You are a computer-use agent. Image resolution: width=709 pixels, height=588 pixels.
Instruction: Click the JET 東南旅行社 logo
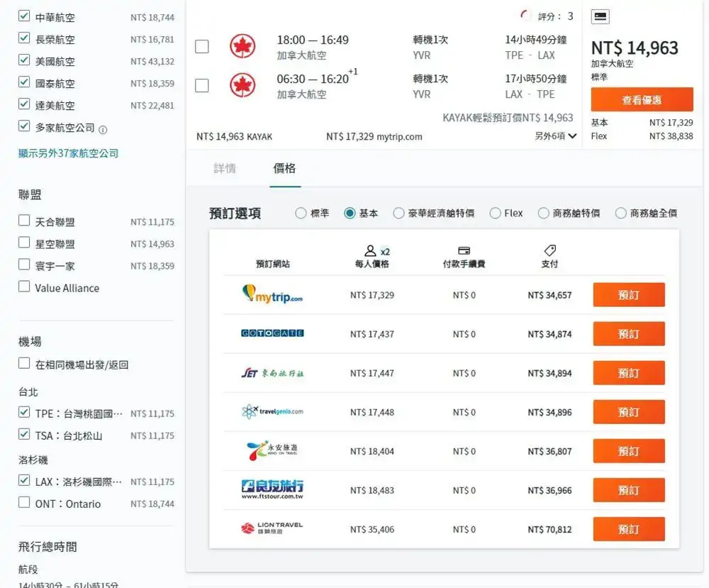coord(272,372)
